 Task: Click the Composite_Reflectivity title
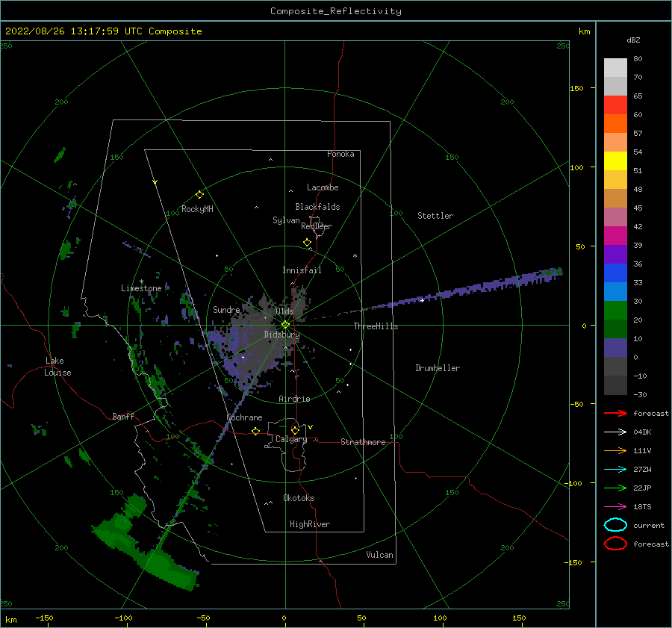pos(336,11)
